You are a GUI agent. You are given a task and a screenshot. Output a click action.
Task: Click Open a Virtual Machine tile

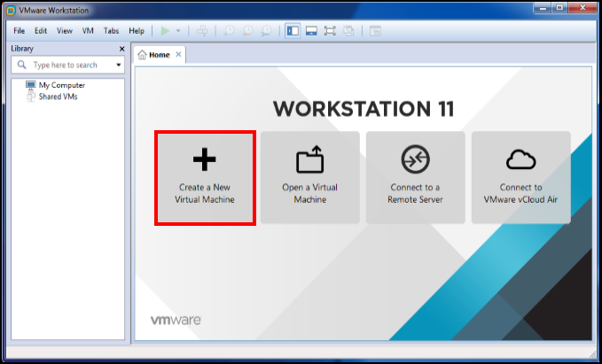click(x=310, y=178)
